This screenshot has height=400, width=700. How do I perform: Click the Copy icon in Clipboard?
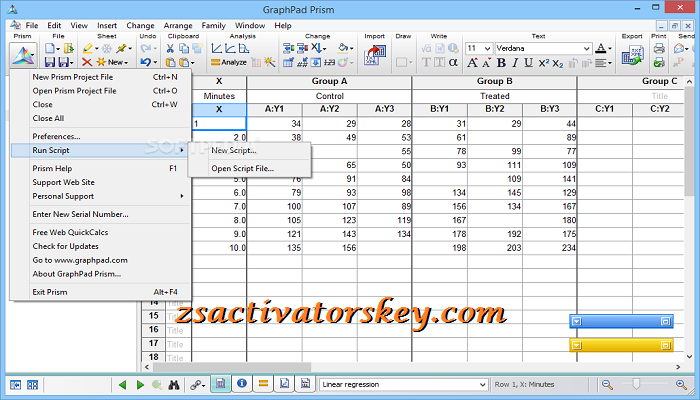pos(183,48)
